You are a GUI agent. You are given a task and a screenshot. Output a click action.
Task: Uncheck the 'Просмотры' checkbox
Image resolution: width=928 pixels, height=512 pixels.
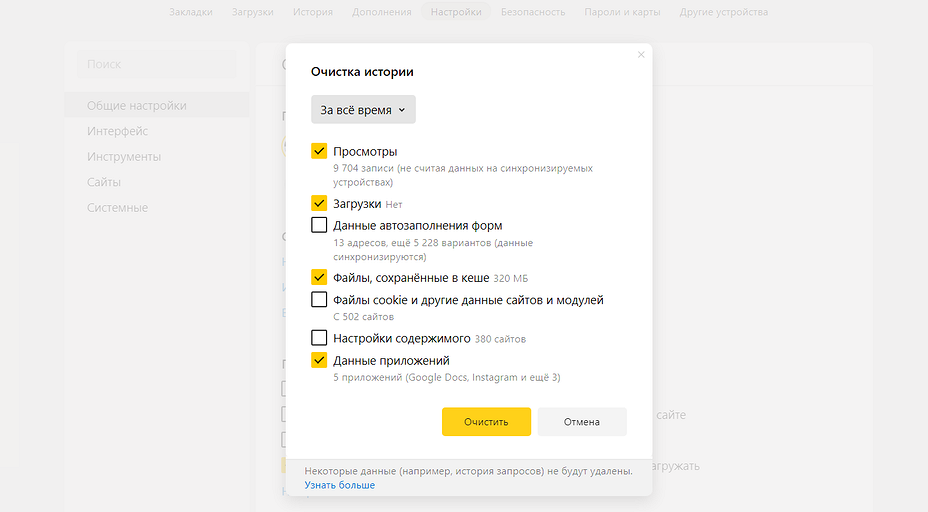(x=319, y=151)
